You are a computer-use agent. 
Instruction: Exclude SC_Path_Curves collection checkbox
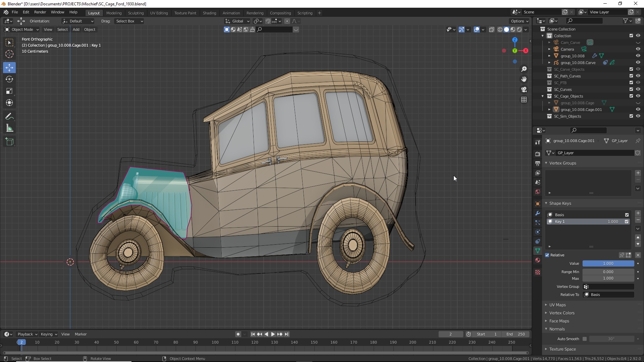click(631, 76)
